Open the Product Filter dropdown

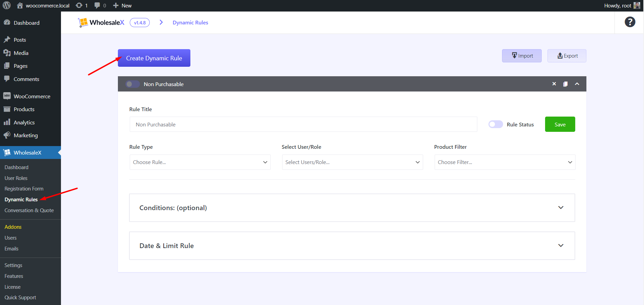pyautogui.click(x=505, y=162)
